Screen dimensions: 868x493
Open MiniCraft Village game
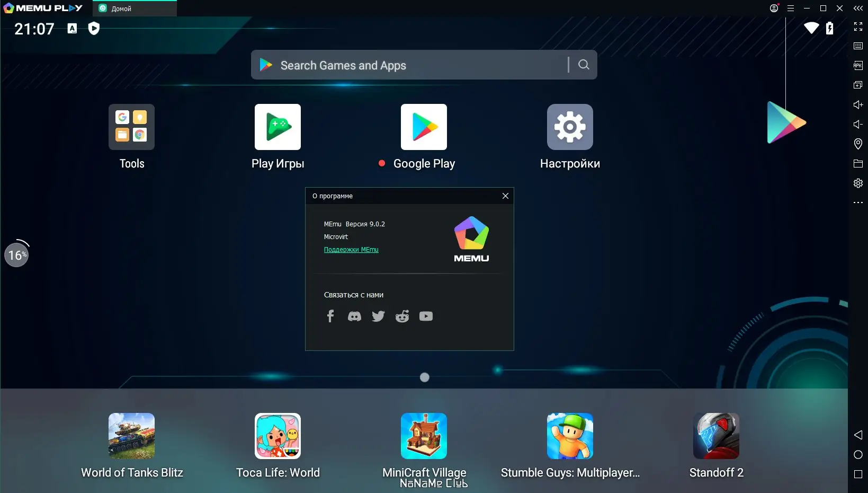click(424, 436)
